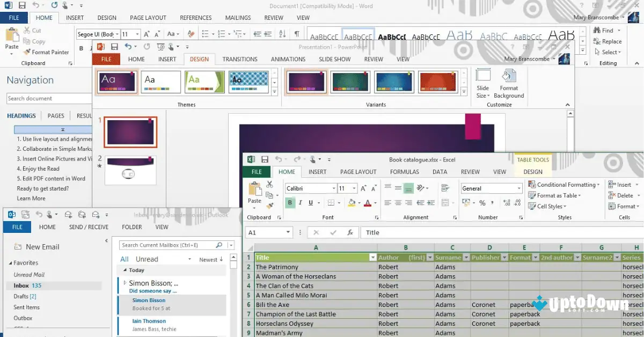Apply Percent Style in Excel

click(482, 203)
